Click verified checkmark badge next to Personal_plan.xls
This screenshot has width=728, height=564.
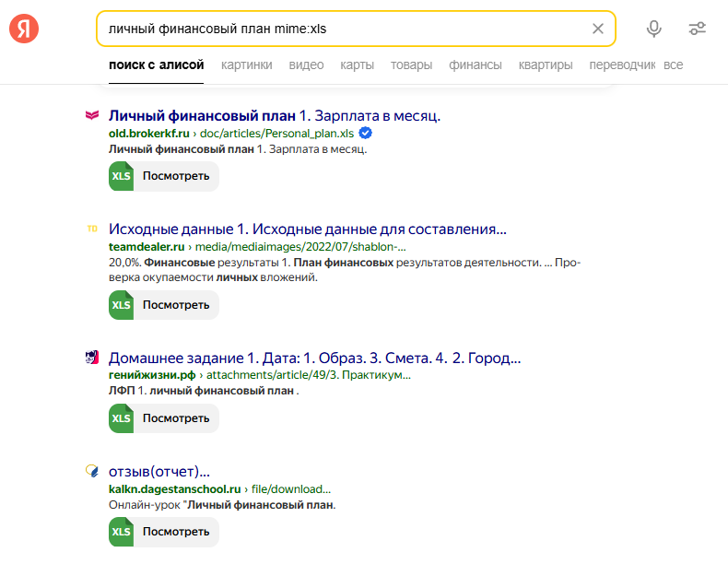click(366, 134)
